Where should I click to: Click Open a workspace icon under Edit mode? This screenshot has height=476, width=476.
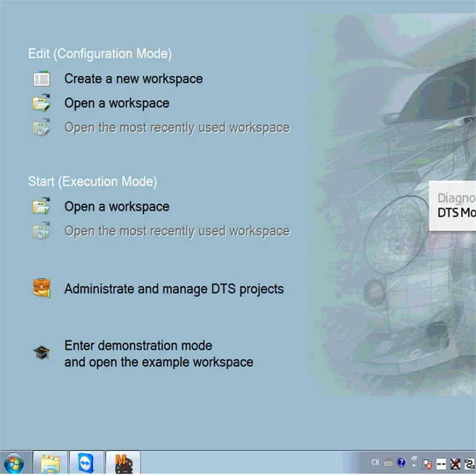coord(41,102)
